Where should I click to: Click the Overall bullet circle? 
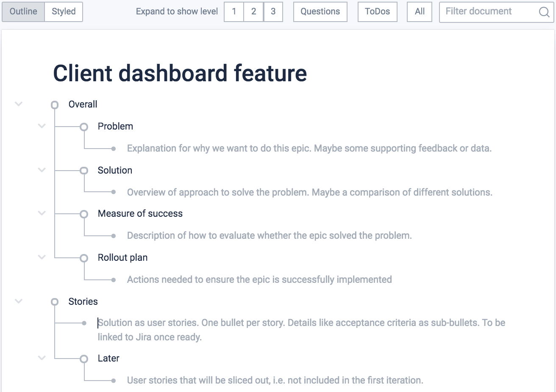[x=55, y=105]
